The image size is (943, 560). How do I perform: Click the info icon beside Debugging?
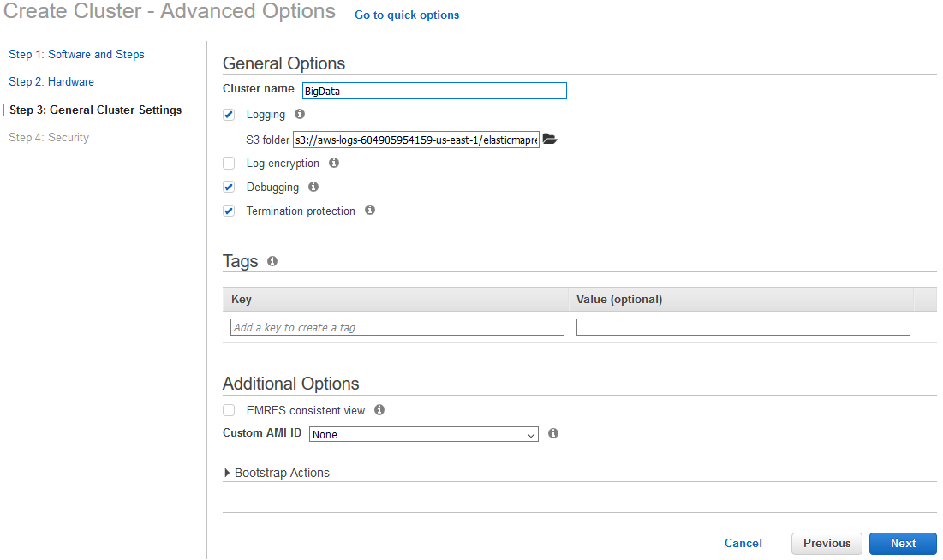point(313,187)
